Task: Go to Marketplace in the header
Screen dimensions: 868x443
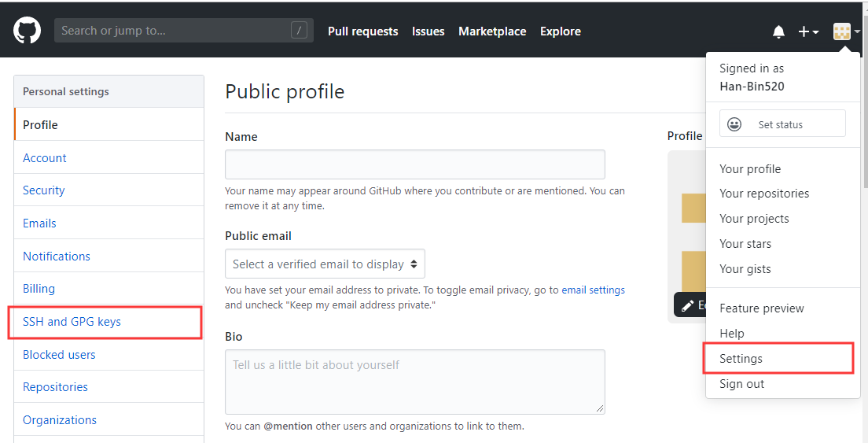Action: [x=492, y=31]
